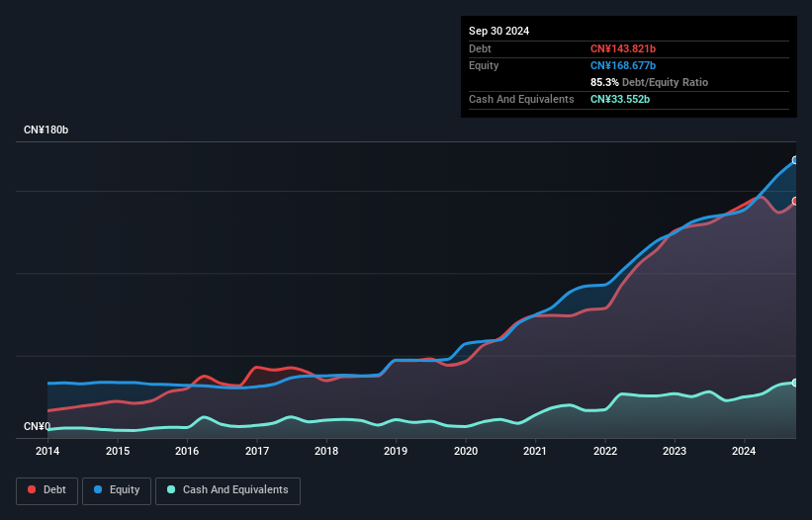Click the CN¥180b y-axis label
The image size is (812, 520).
[46, 130]
